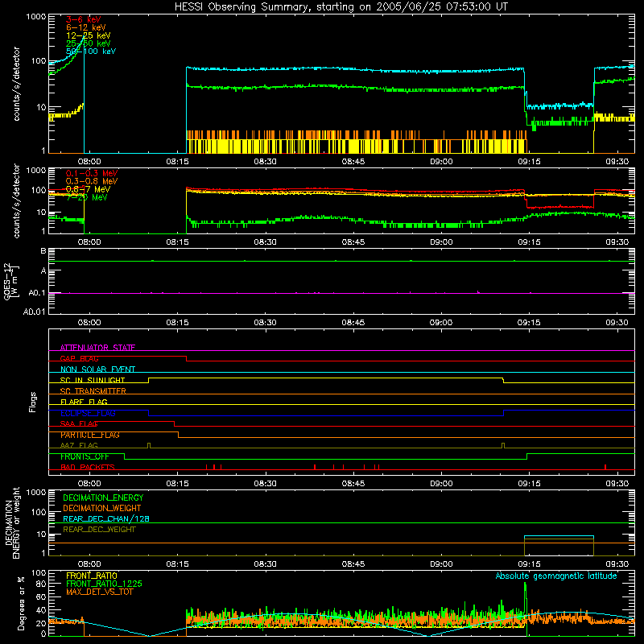
Task: Click the PARTICLE_FLAG label
Action: (x=90, y=435)
